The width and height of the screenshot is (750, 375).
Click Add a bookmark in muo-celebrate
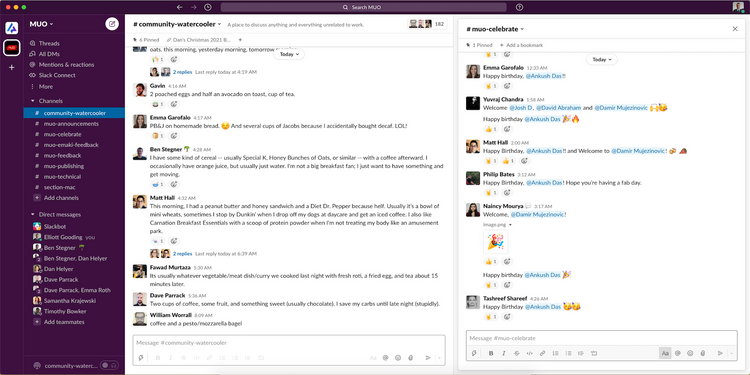[521, 45]
